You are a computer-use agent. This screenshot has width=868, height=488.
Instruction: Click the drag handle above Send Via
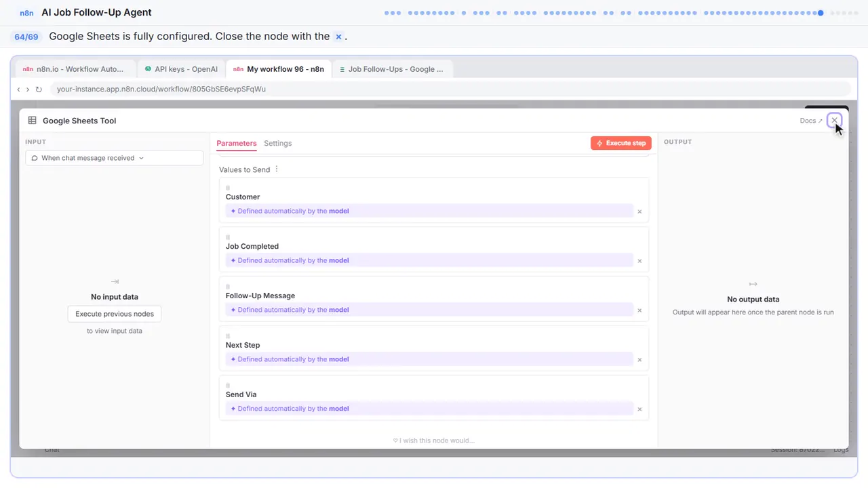(228, 386)
